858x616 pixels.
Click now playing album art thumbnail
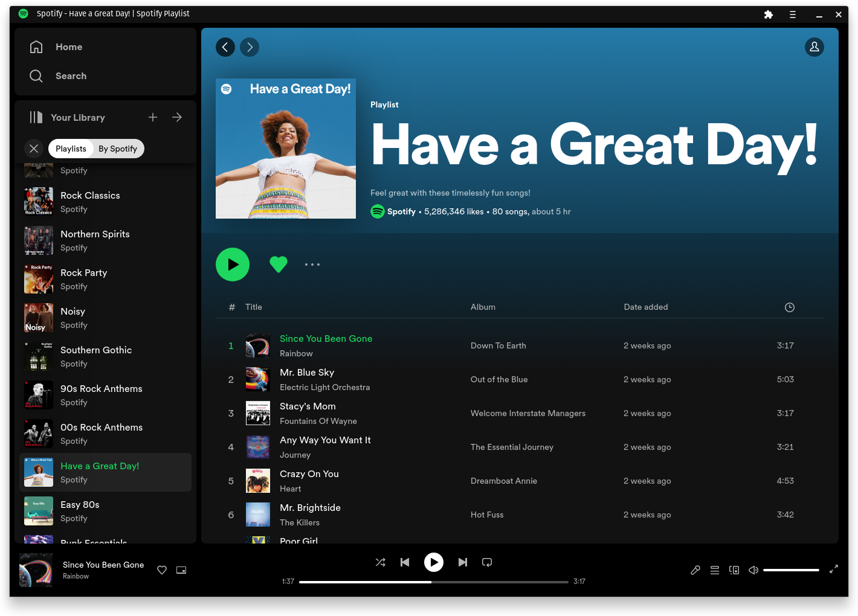(36, 570)
